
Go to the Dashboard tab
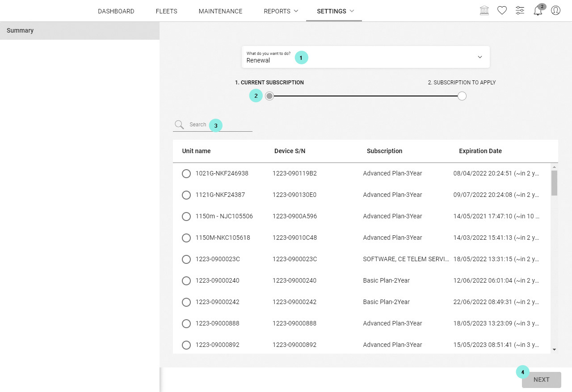(116, 11)
